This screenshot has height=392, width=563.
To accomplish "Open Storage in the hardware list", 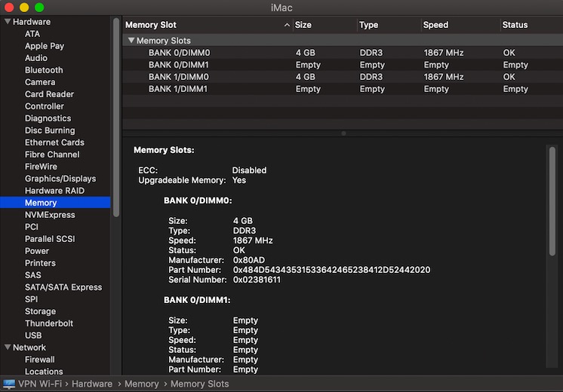I will [x=40, y=311].
